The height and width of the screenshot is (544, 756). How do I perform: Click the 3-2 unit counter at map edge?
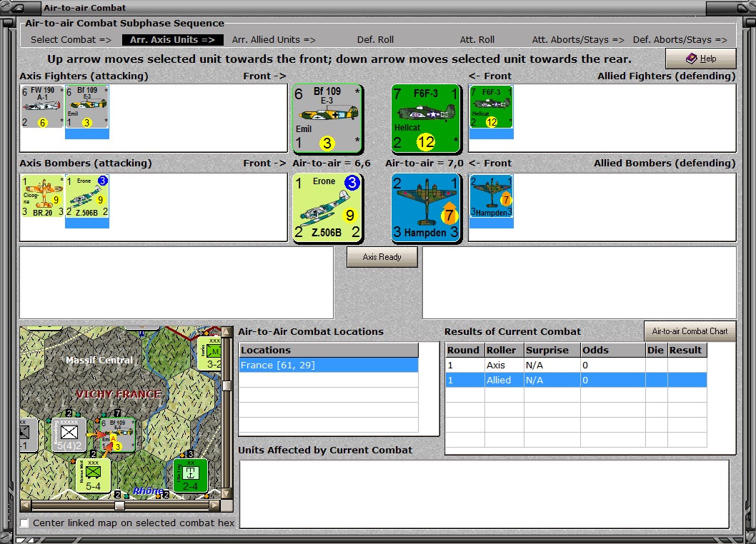point(210,353)
